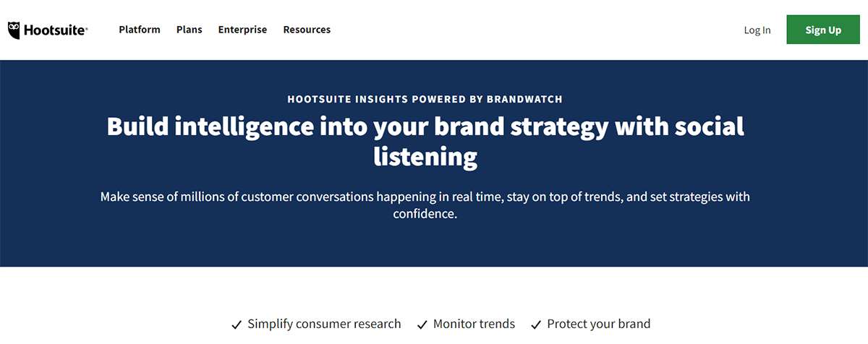Click the checkmark beside Protect your brand
868x344 pixels.
(x=536, y=324)
